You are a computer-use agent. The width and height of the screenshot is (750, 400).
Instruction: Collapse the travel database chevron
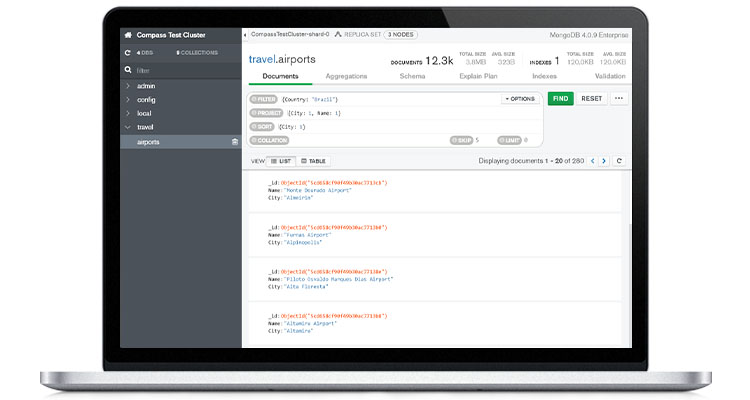pyautogui.click(x=128, y=127)
